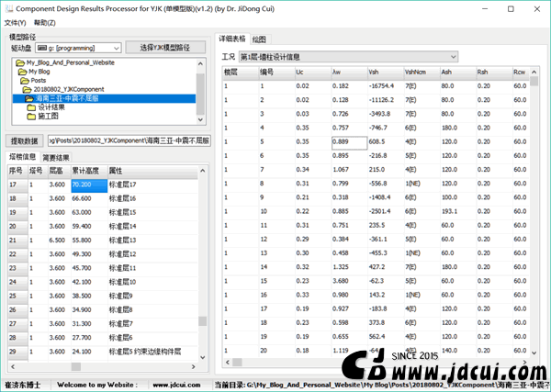Click the -16754.4 Vsh cell
This screenshot has width=551, height=392.
click(386, 86)
